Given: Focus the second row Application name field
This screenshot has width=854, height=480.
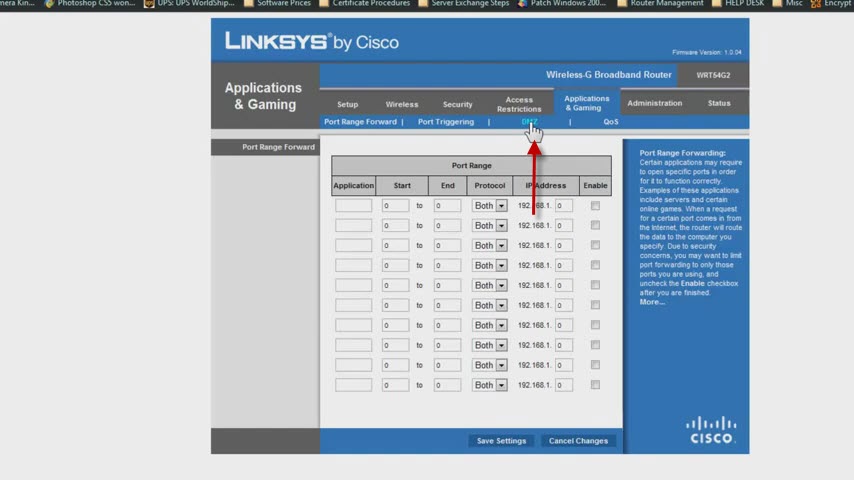Looking at the screenshot, I should click(353, 226).
